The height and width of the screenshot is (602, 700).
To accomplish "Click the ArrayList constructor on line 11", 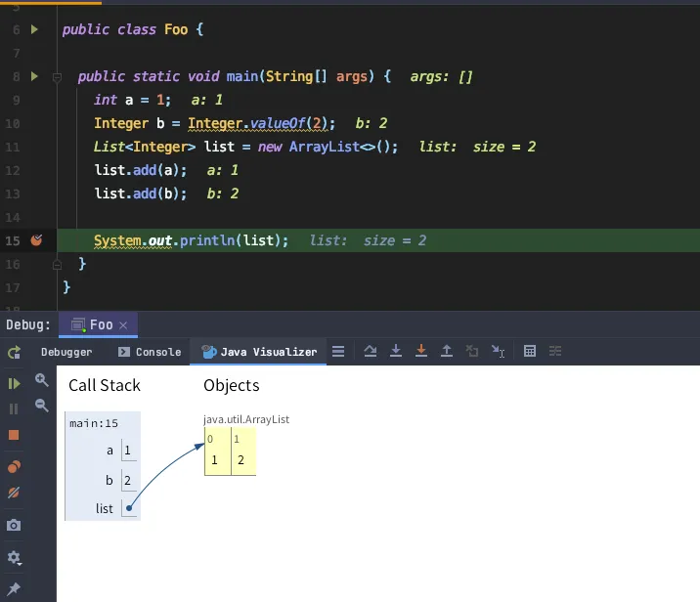I will 324,147.
